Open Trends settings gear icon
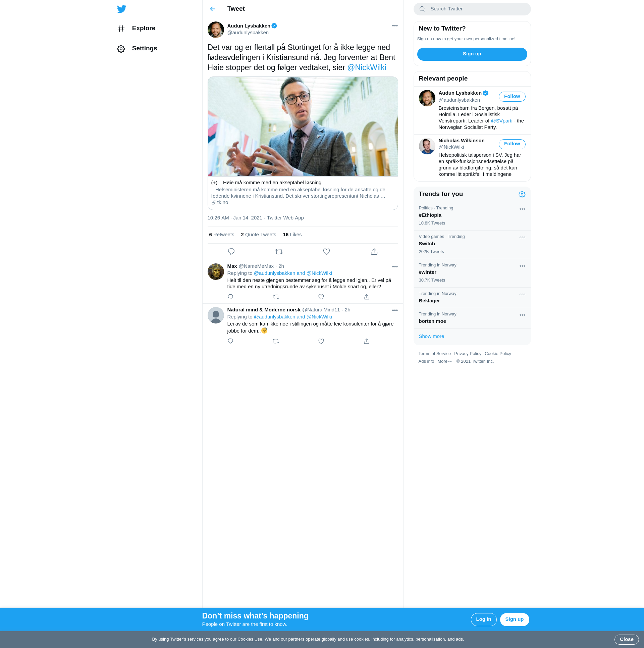Viewport: 644px width, 648px height. click(x=522, y=194)
